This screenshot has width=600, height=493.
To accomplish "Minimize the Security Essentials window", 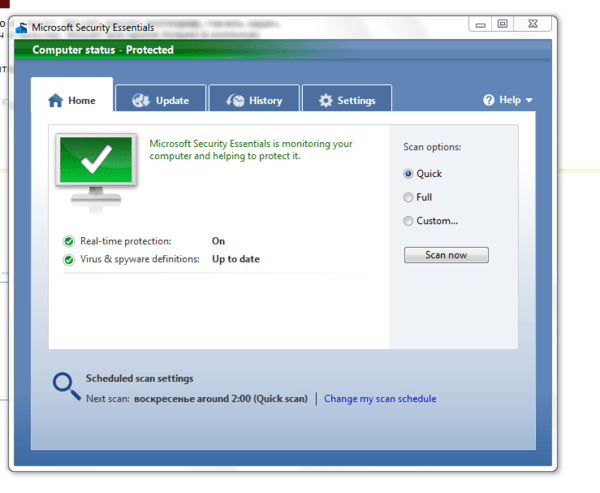I will [481, 24].
